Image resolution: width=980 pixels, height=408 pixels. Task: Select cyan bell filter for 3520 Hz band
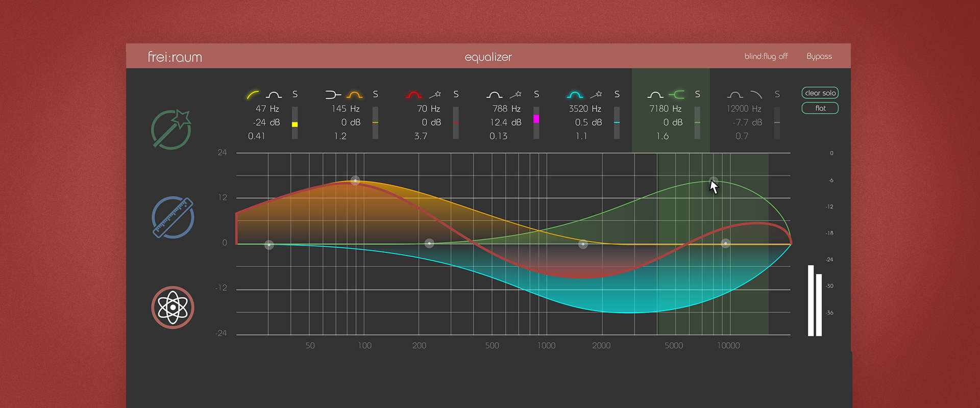coord(575,94)
